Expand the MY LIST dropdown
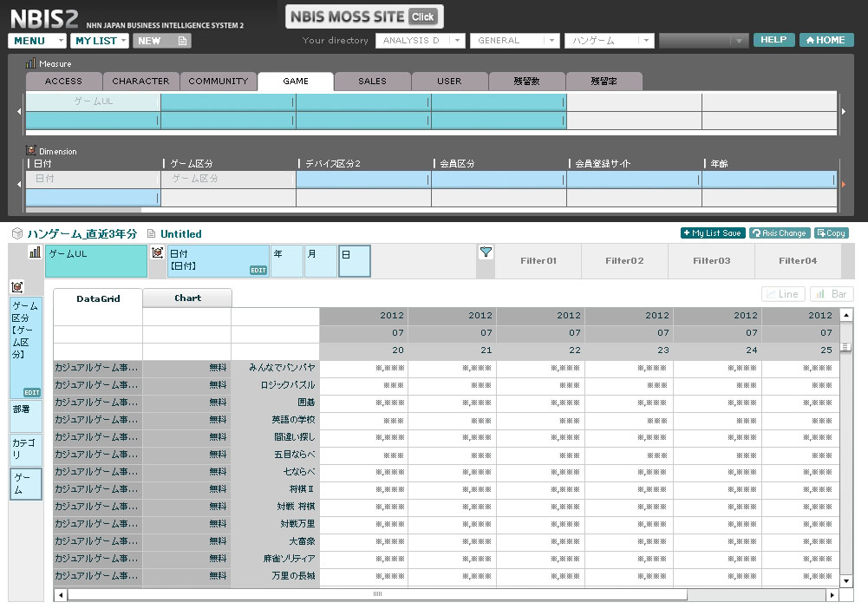868x609 pixels. pyautogui.click(x=100, y=41)
